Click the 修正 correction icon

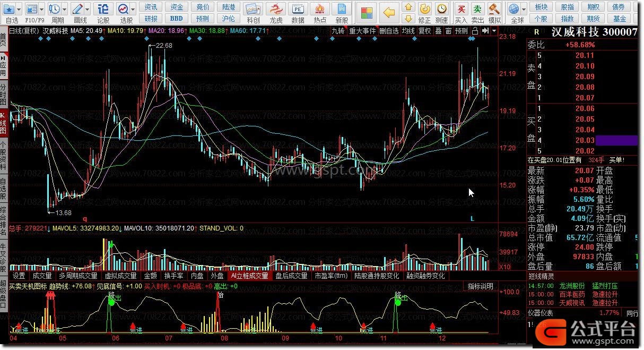tap(424, 8)
